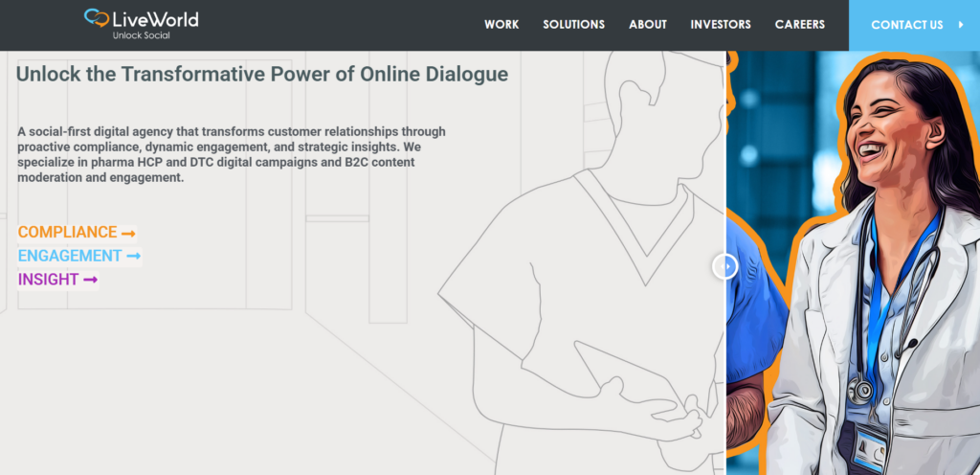Click the purple arrow beside INSIGHT
The image size is (980, 475).
[90, 280]
